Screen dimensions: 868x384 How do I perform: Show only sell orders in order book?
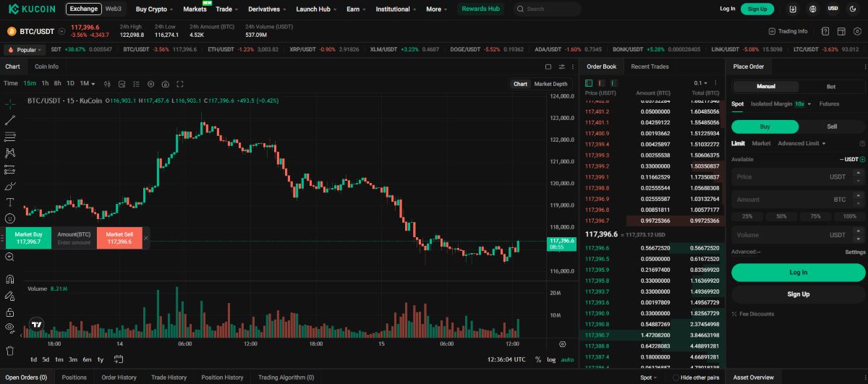tap(602, 83)
